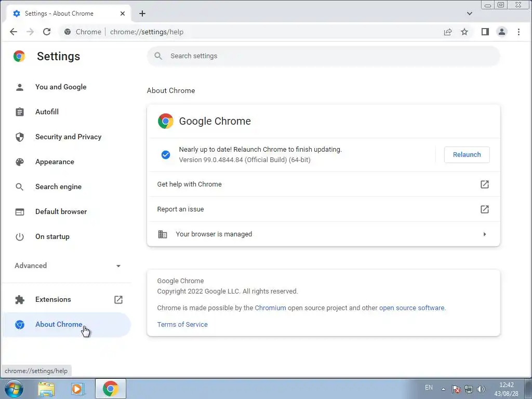Open Chrome's three-dot menu
Screen dimensions: 532x399
(x=518, y=32)
